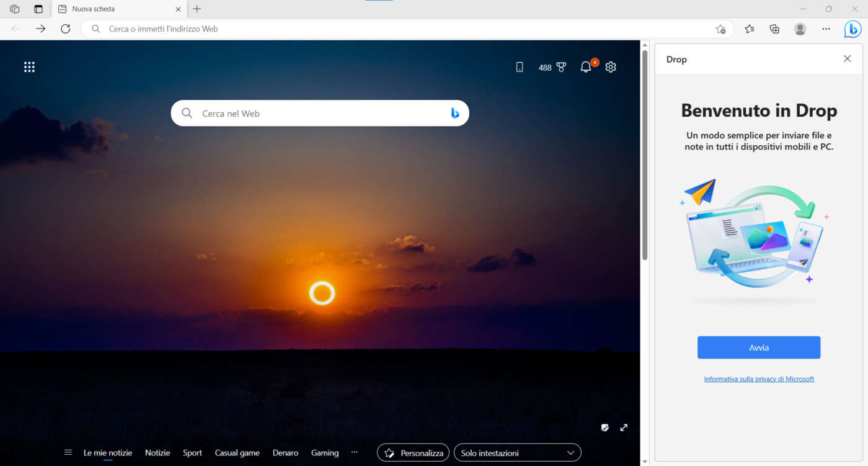Open the Solo intestazioni dropdown

pos(517,452)
